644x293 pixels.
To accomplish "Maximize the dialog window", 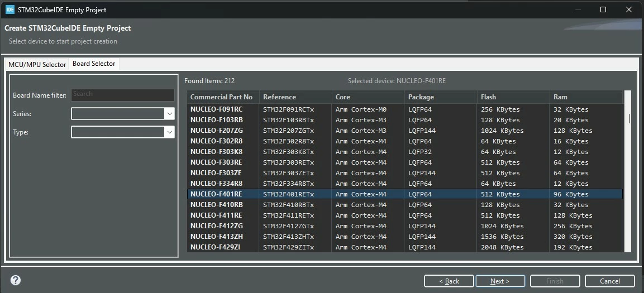I will pyautogui.click(x=603, y=9).
